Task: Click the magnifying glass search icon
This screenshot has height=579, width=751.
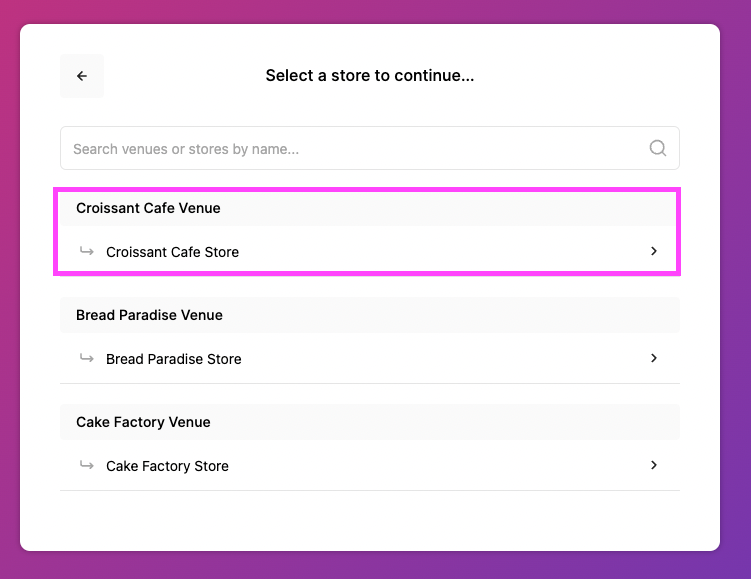Action: (x=657, y=148)
